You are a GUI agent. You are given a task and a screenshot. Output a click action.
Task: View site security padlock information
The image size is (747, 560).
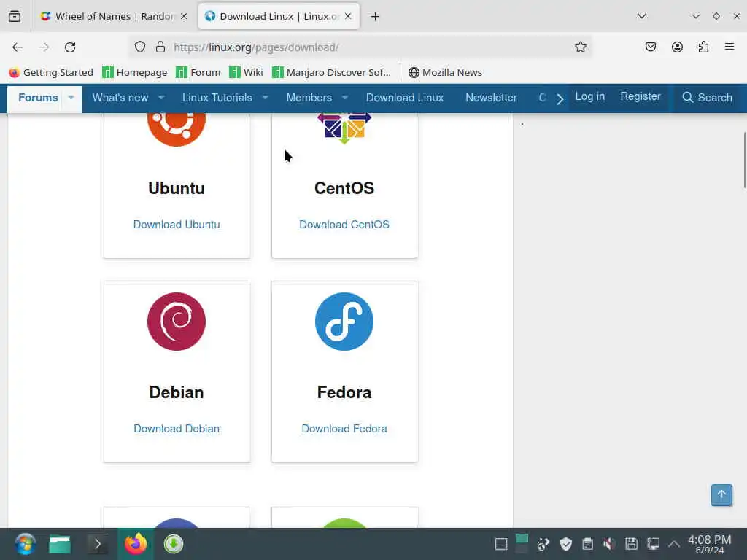pyautogui.click(x=160, y=47)
